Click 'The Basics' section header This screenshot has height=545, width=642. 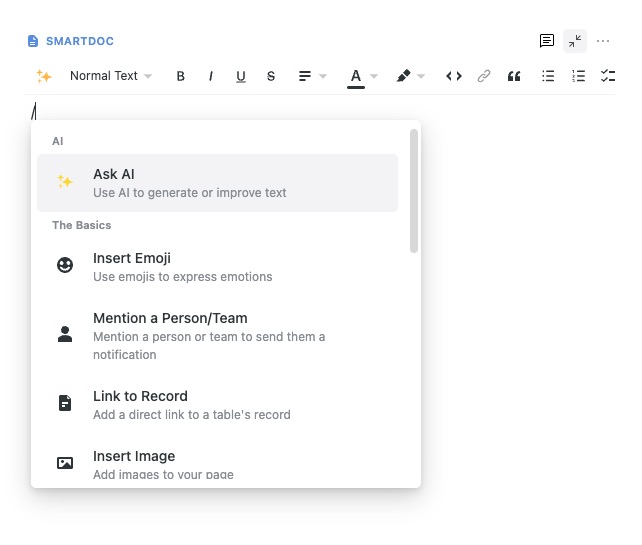(81, 225)
